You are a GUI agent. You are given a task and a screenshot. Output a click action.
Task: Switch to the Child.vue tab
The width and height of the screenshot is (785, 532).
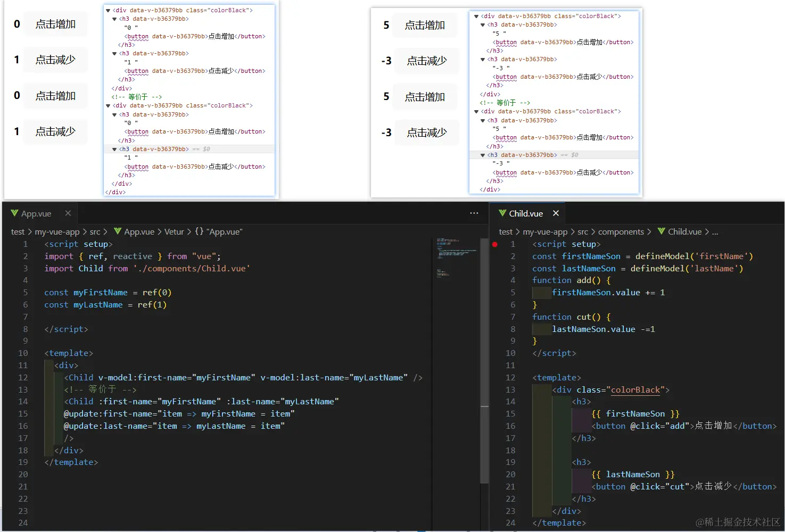(526, 213)
